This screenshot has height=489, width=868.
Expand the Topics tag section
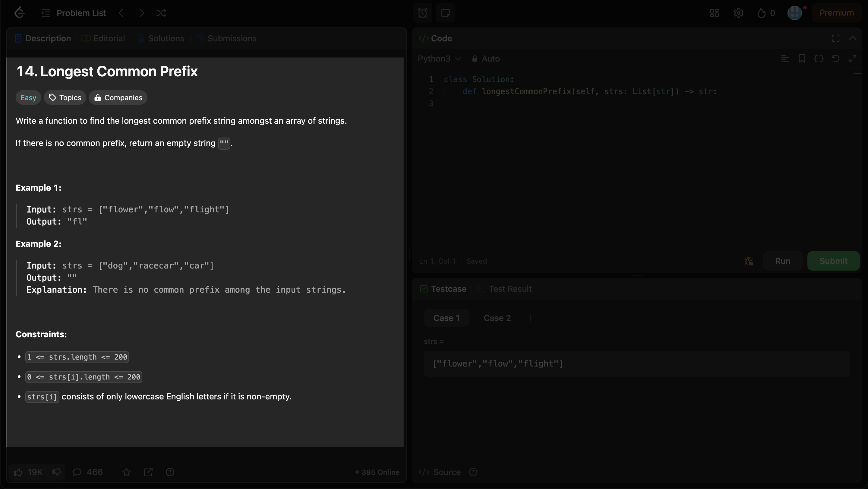tap(65, 97)
